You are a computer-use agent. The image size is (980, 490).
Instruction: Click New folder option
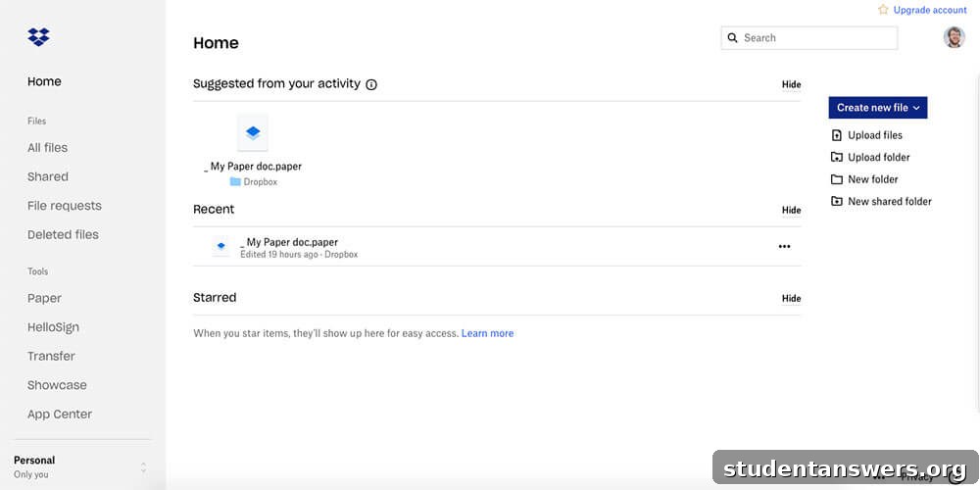coord(873,179)
